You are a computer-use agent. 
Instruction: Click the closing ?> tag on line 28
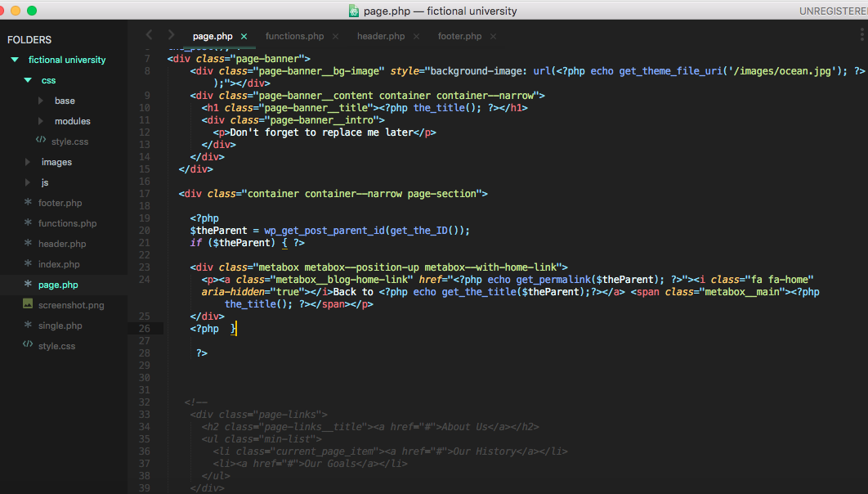pyautogui.click(x=202, y=353)
